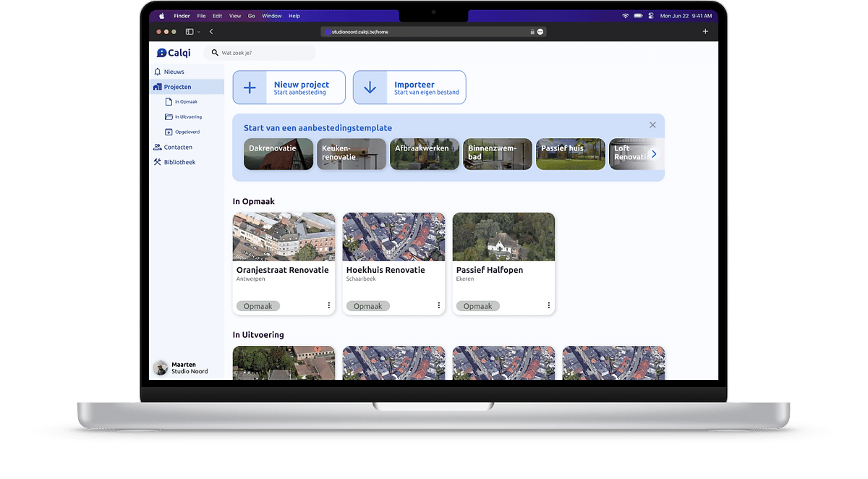868x479 pixels.
Task: Open three-dot menu on Hoekhuis Renovatie
Action: [439, 305]
